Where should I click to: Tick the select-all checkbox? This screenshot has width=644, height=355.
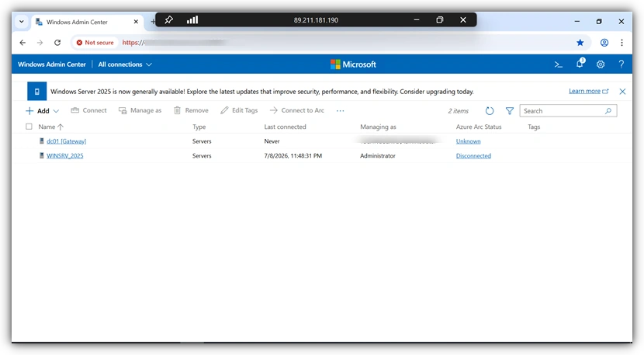(29, 127)
